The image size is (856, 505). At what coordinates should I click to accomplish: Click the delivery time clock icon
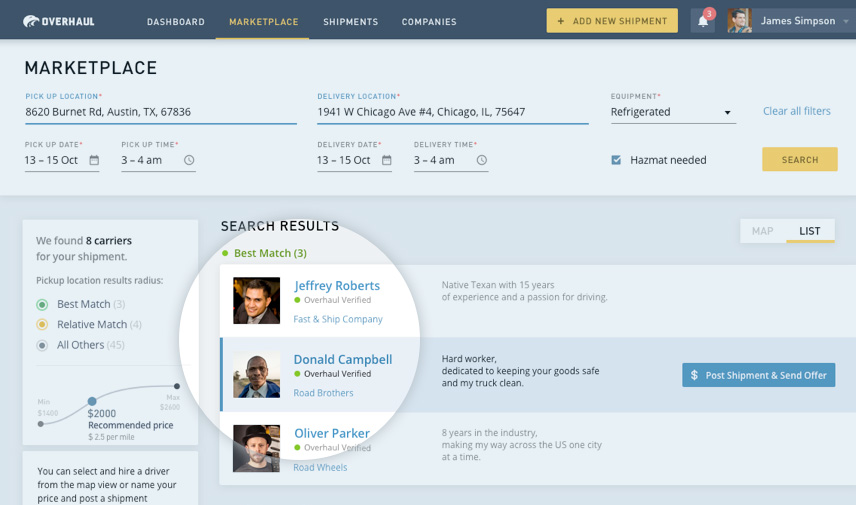pos(482,160)
